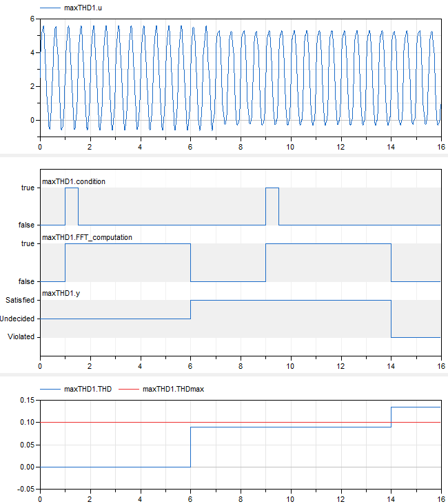Click the Violated axis label
448x504 pixels.
click(22, 337)
